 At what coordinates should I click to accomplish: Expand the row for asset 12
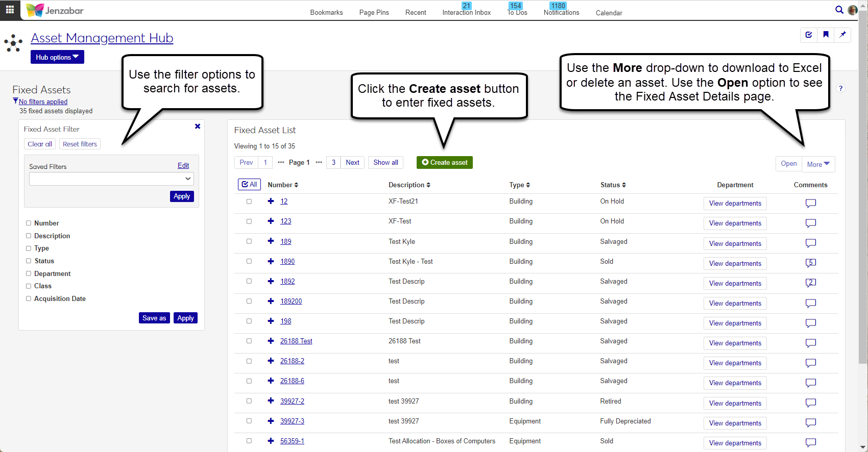(x=271, y=201)
